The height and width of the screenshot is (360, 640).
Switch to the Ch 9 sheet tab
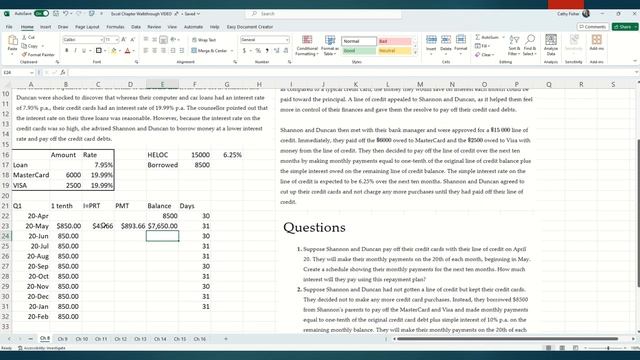(62, 339)
